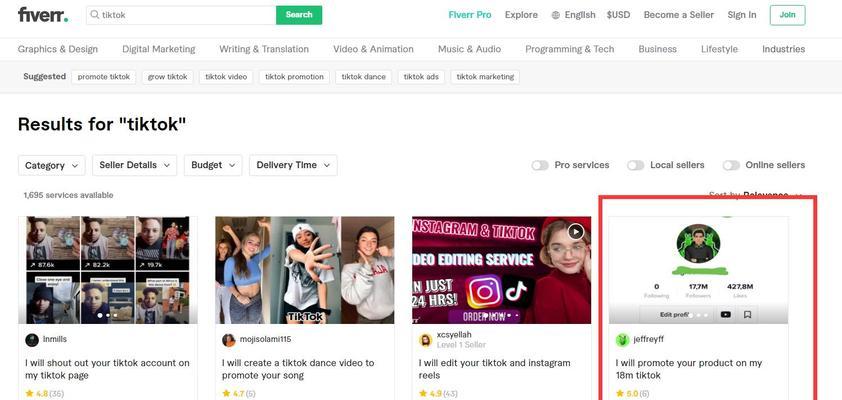Click the Fiverr logo

point(43,14)
